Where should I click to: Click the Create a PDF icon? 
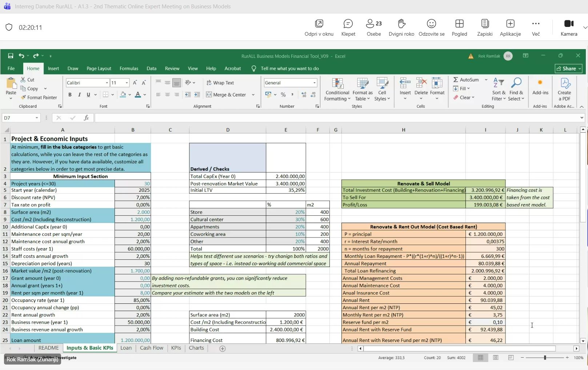564,89
